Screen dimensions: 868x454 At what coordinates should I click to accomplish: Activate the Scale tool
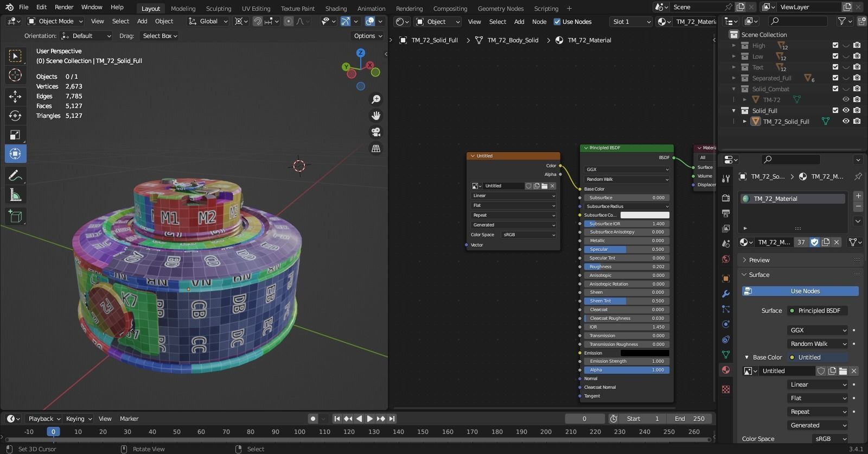15,135
